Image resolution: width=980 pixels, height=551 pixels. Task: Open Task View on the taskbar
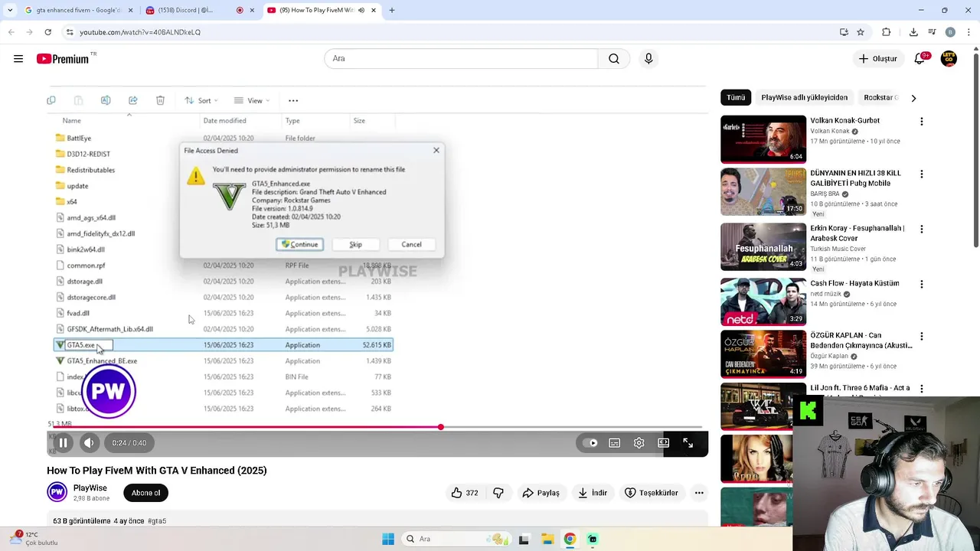point(524,539)
